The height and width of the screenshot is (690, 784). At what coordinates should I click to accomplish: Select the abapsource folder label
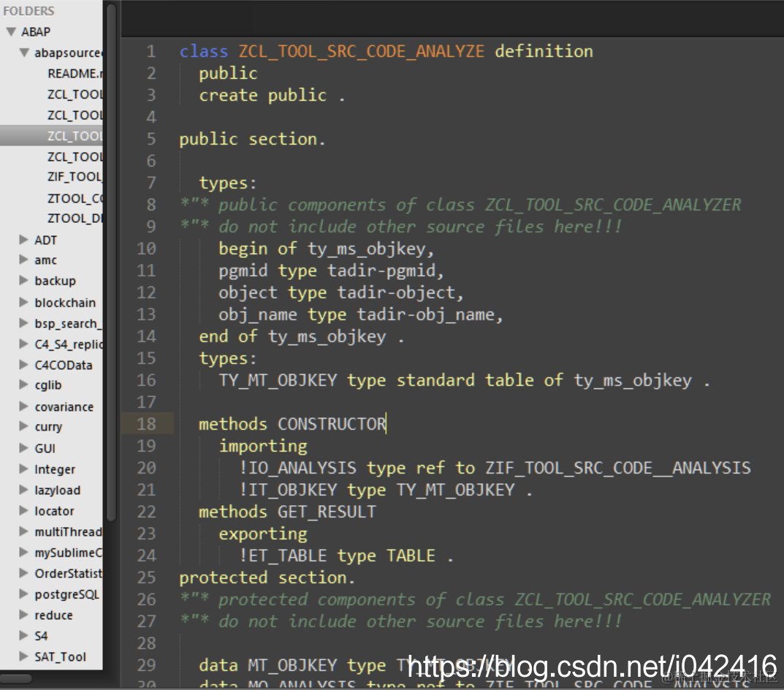pos(69,53)
